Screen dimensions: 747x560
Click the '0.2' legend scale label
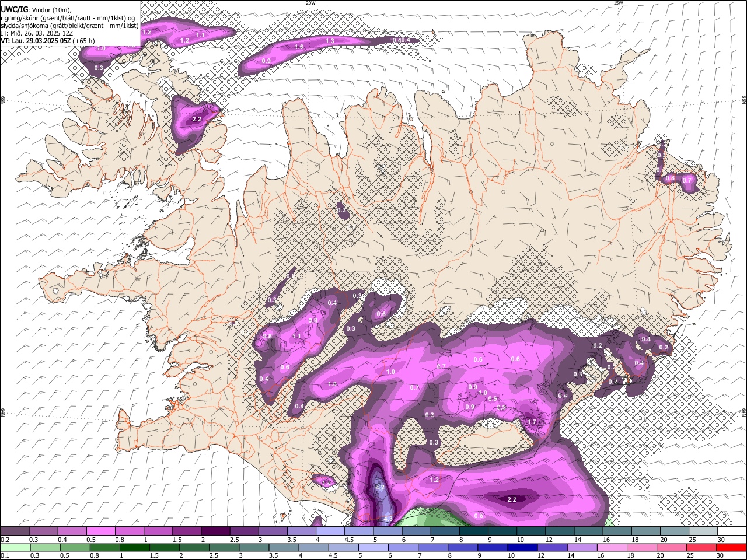[x=5, y=540]
